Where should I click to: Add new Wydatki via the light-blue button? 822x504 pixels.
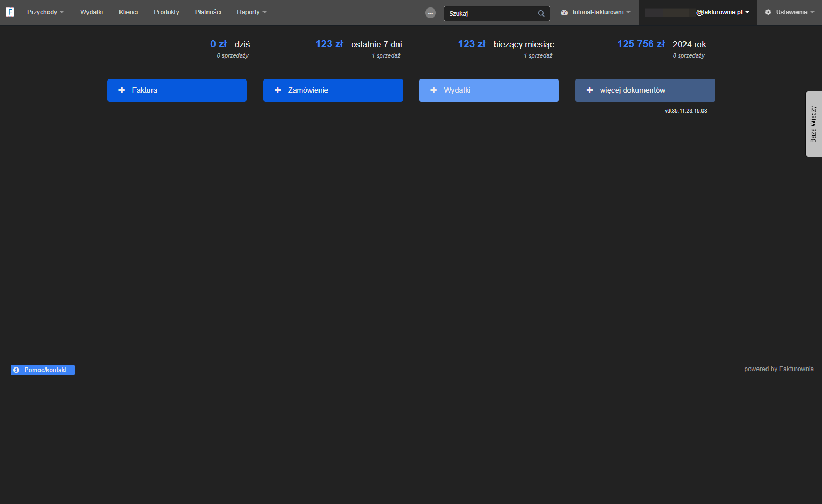click(489, 90)
